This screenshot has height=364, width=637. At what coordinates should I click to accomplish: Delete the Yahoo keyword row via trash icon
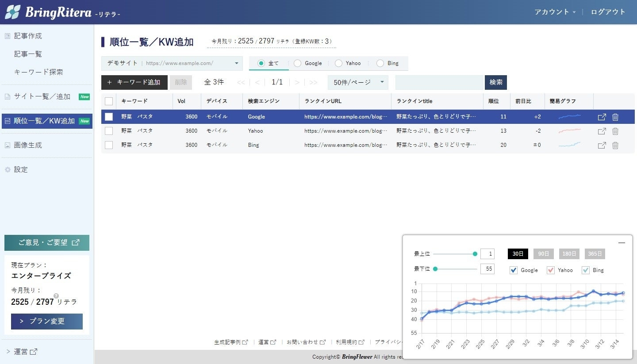pyautogui.click(x=615, y=131)
